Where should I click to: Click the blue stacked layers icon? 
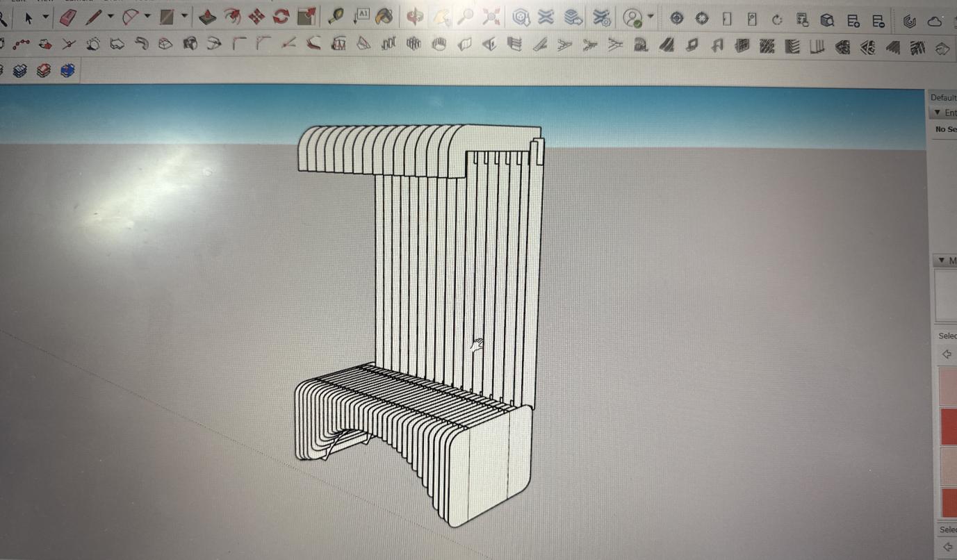click(x=67, y=70)
